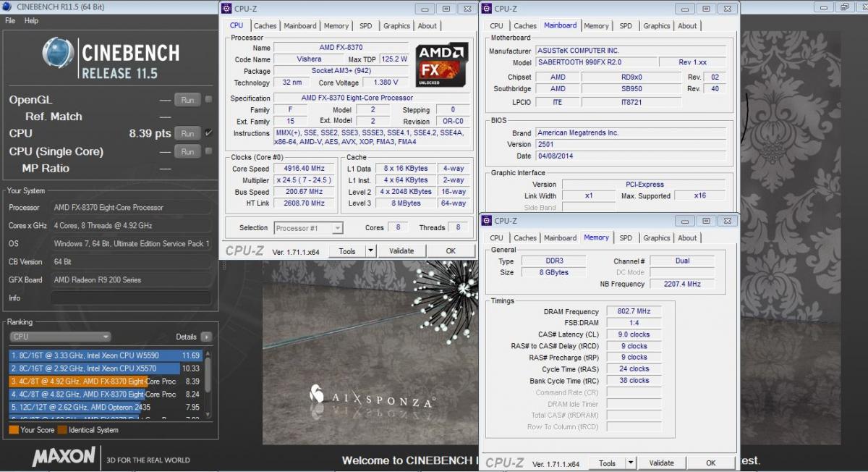Select the orange 4.92 GHz FX-8370 ranking row
Screen dimensions: 868x472
click(x=106, y=381)
